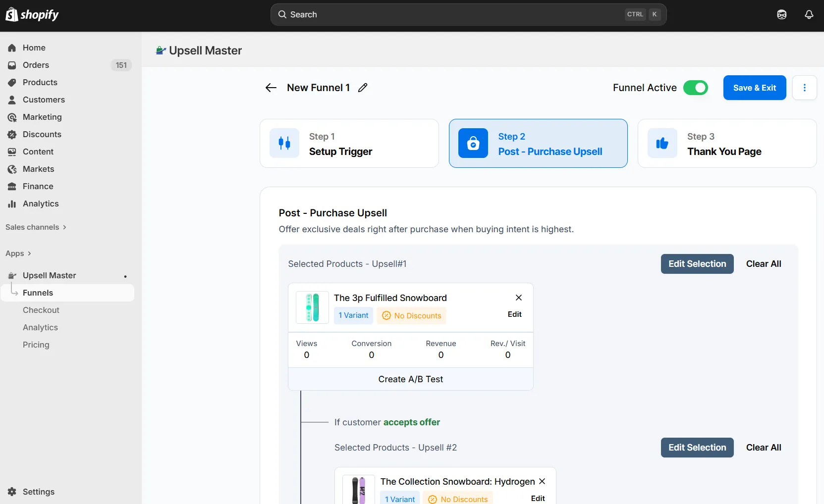Click the Shopify logo
The height and width of the screenshot is (504, 824).
coord(32,14)
